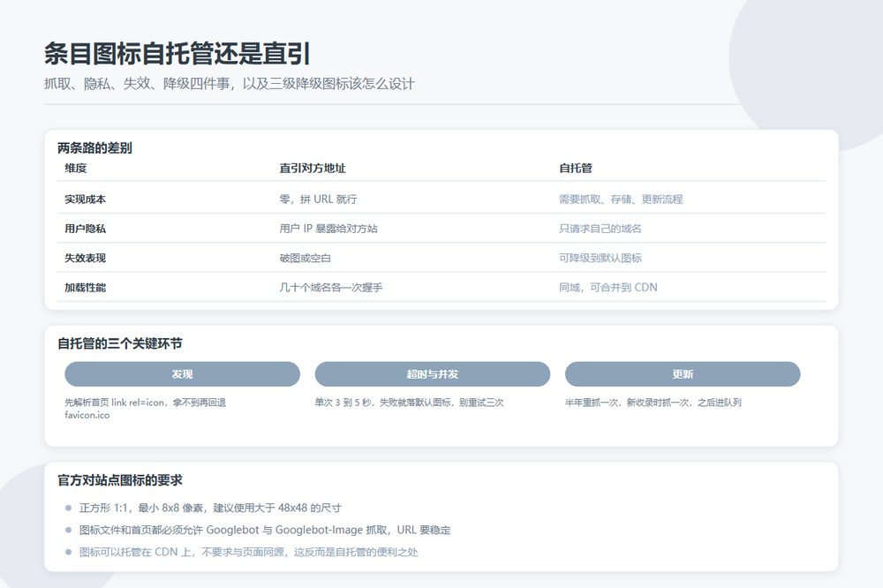Click the cell 破图或空白
This screenshot has width=883, height=588.
tap(306, 258)
